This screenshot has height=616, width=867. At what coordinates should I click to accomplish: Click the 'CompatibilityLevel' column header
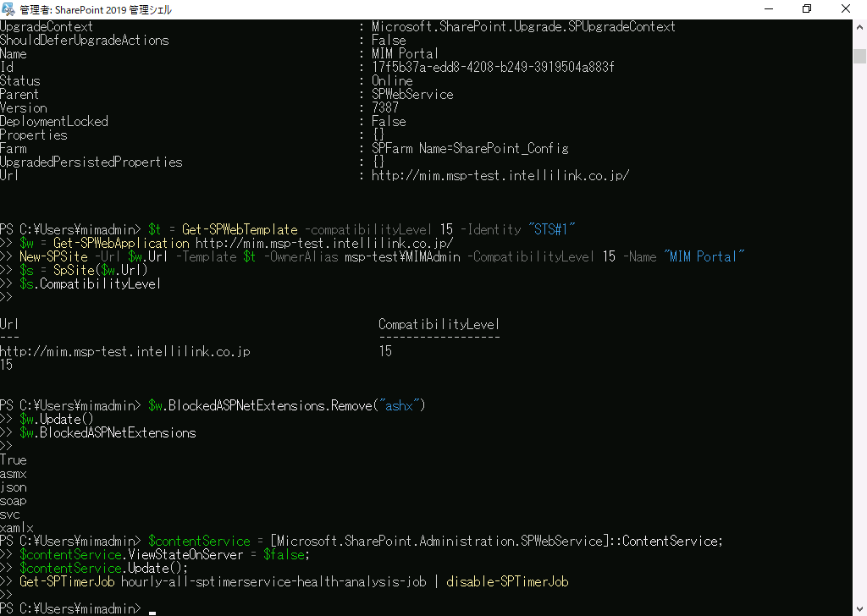coord(439,324)
